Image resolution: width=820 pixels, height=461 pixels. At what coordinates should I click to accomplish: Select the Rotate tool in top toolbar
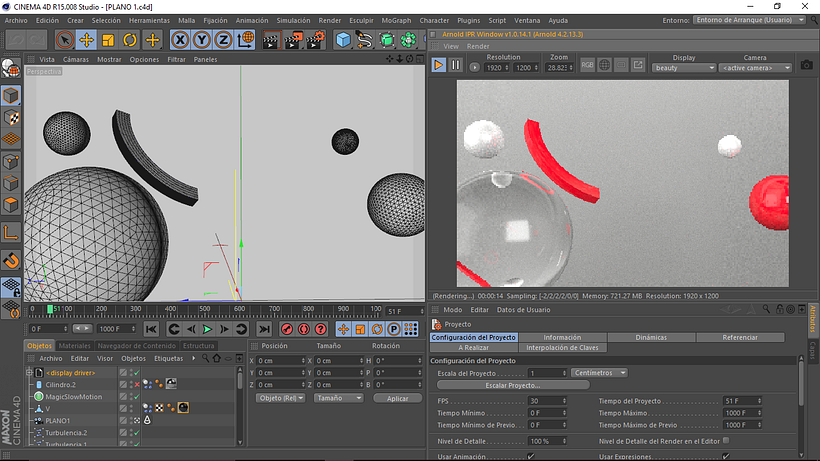130,40
